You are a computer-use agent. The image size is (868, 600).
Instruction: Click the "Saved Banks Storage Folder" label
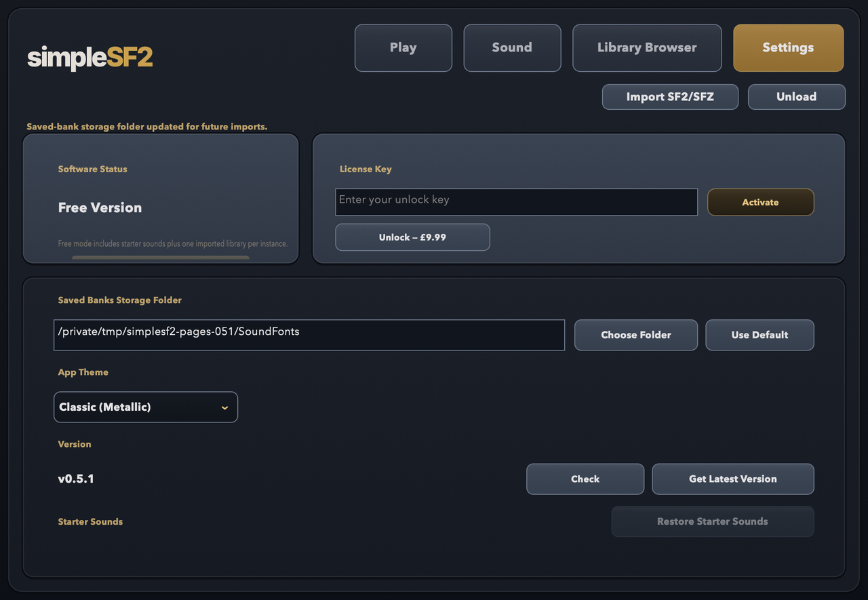(120, 300)
